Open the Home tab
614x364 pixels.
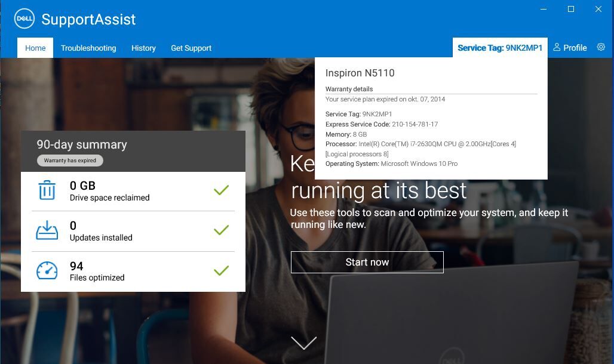pyautogui.click(x=35, y=48)
